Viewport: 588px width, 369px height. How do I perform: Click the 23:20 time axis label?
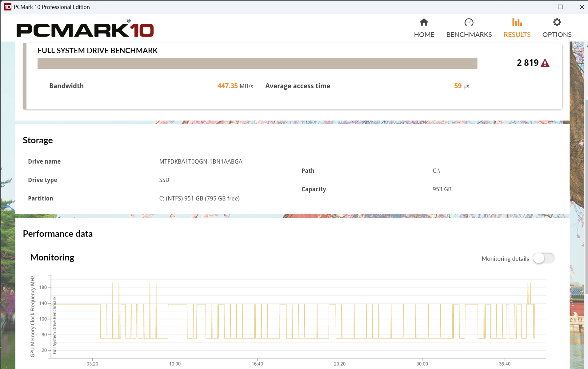point(340,364)
